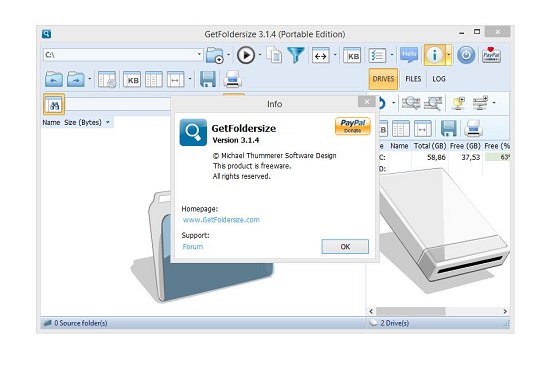Click the add folder icon beside path box
550x365 pixels.
pos(214,55)
